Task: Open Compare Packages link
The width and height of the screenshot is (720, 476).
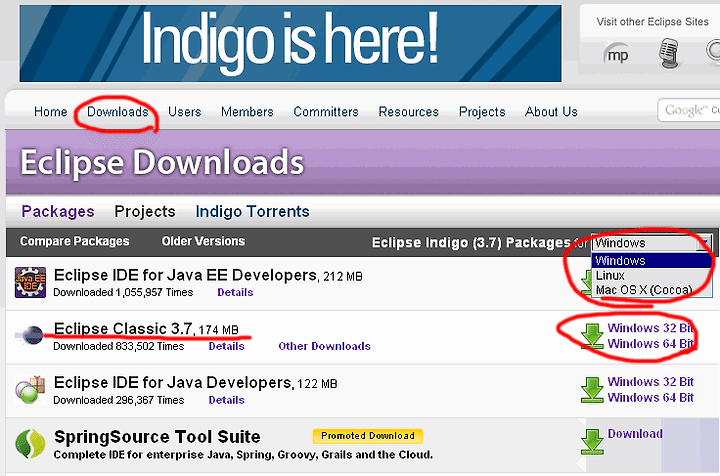Action: [x=74, y=241]
